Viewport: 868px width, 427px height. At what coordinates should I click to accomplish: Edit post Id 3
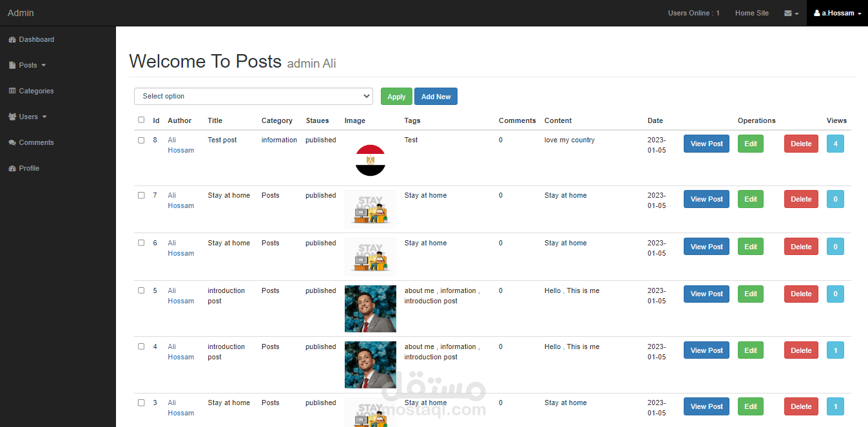coord(751,406)
